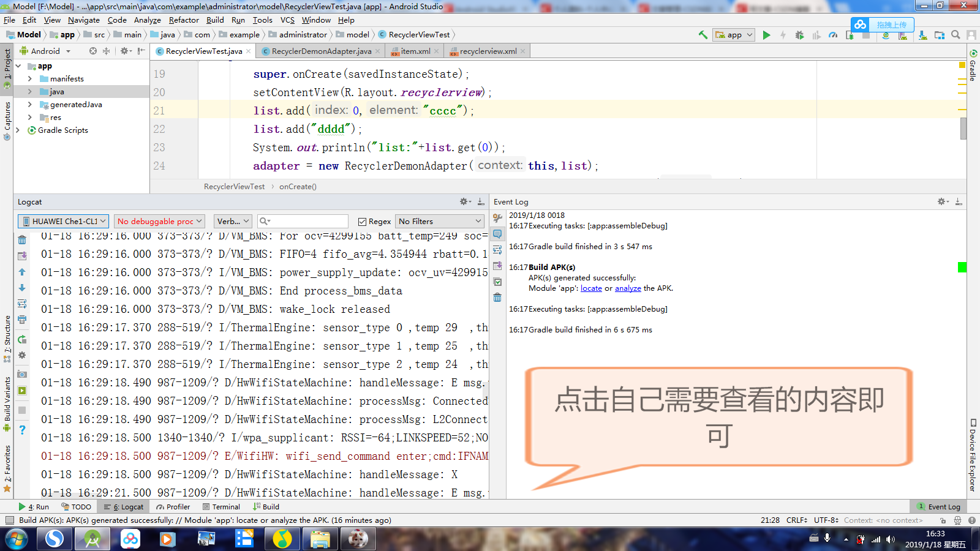This screenshot has height=551, width=980.
Task: Open Android Studio from the taskbar
Action: click(x=92, y=539)
